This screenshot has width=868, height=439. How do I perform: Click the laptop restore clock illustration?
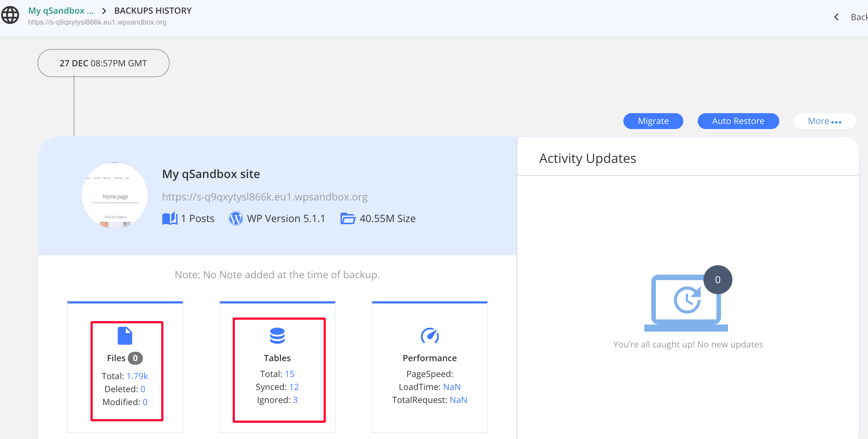pos(686,303)
